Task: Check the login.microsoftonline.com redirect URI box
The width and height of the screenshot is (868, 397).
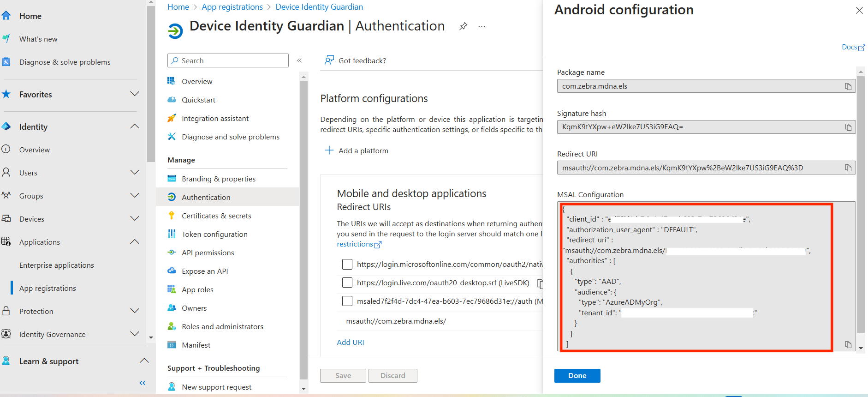Action: click(347, 264)
